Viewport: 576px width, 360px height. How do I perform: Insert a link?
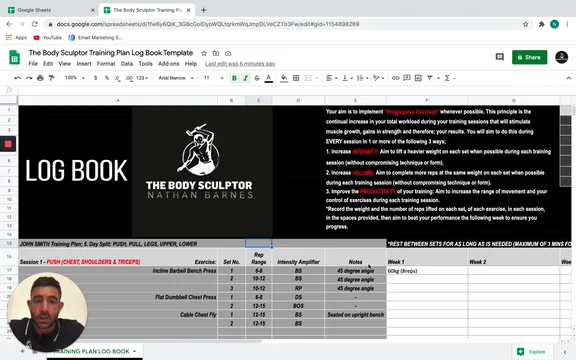tap(395, 78)
